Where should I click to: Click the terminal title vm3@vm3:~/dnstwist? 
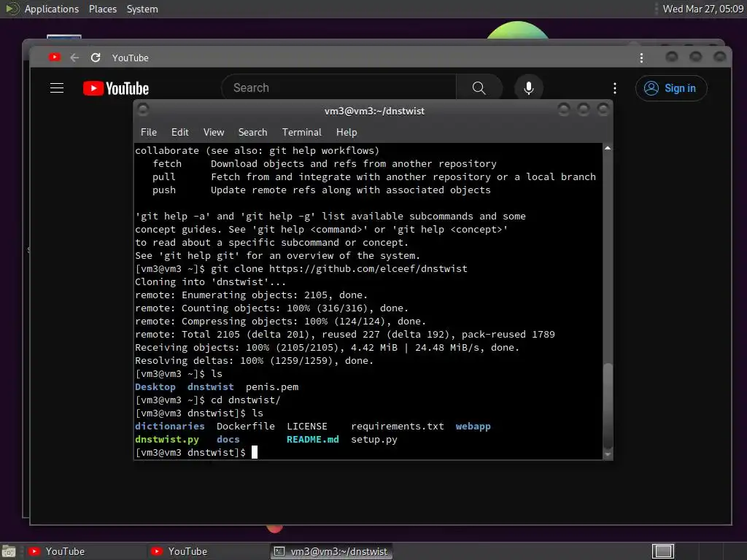374,111
